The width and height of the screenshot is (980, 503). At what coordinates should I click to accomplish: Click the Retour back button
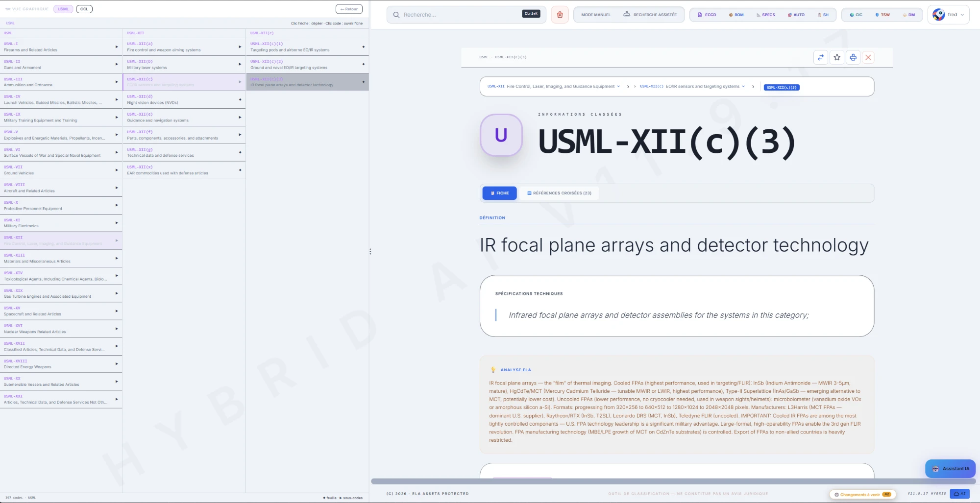349,9
